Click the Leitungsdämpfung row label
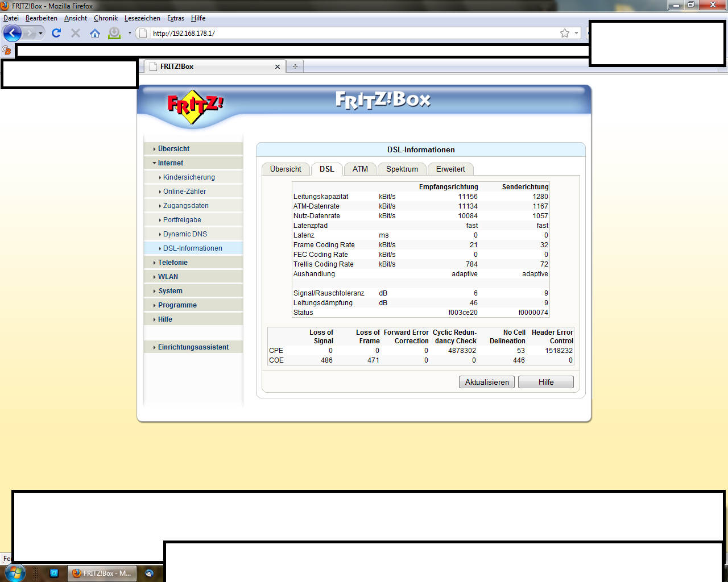728x582 pixels. pos(323,303)
